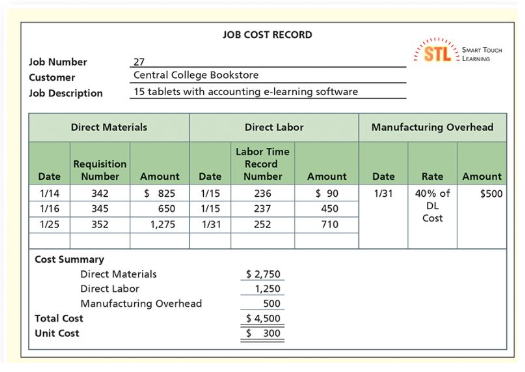Click the 1/16 materials date cell
The height and width of the screenshot is (372, 525).
[50, 209]
